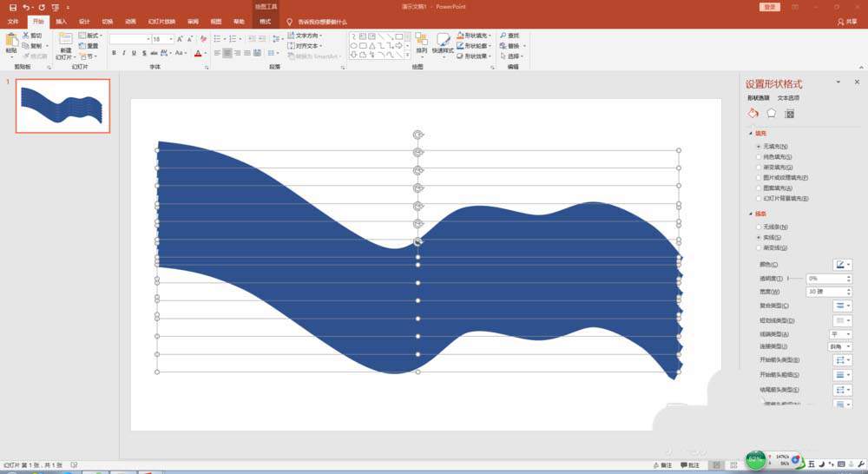Click the Underline formatting icon
This screenshot has width=868, height=474.
(x=134, y=53)
